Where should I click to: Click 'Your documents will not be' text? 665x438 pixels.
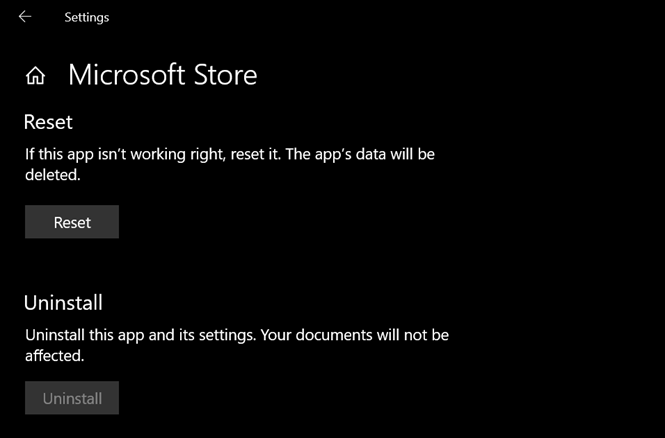[355, 335]
